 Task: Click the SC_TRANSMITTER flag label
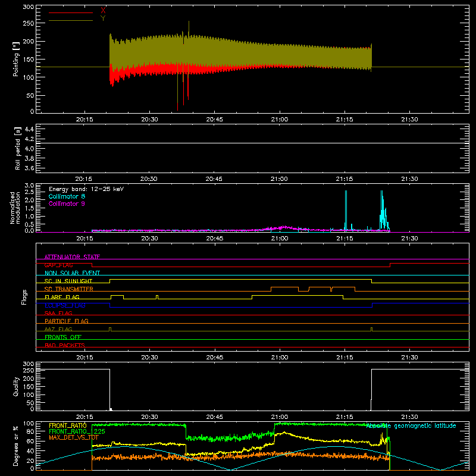point(69,289)
